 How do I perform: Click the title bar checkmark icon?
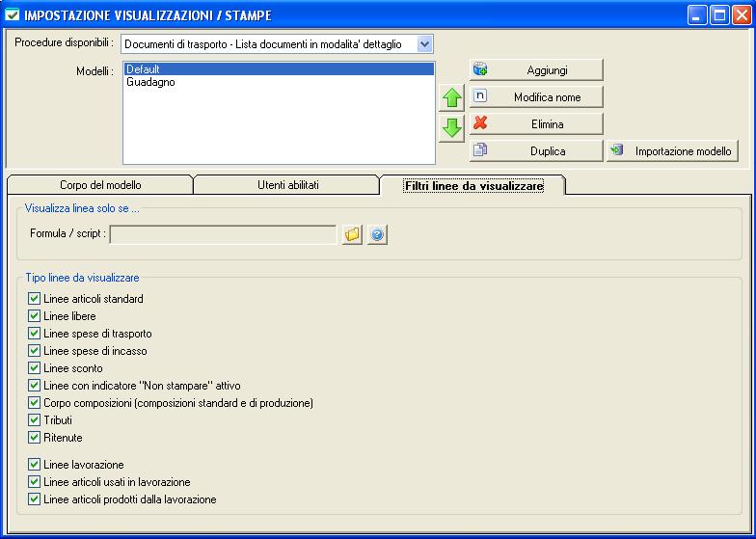(12, 14)
